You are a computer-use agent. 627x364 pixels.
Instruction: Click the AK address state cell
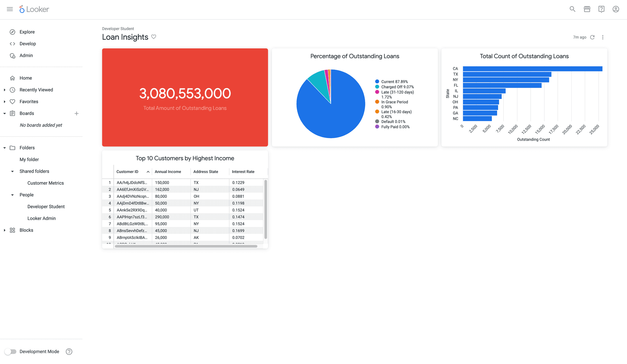210,238
